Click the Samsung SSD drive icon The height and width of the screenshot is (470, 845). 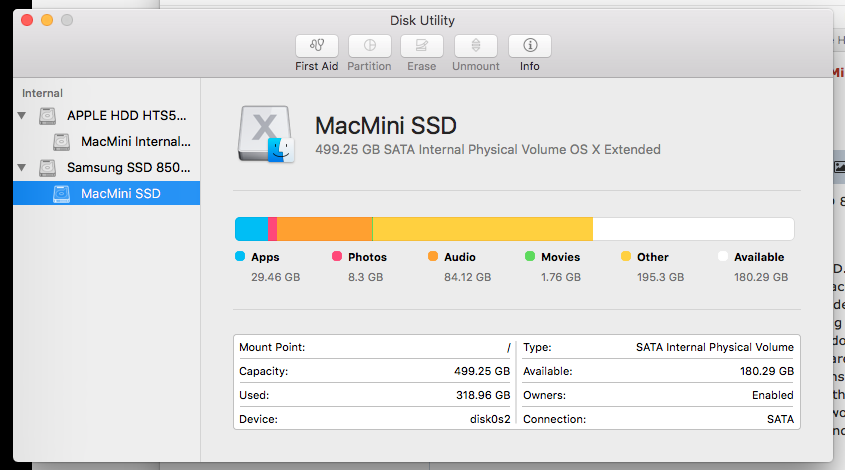click(47, 168)
